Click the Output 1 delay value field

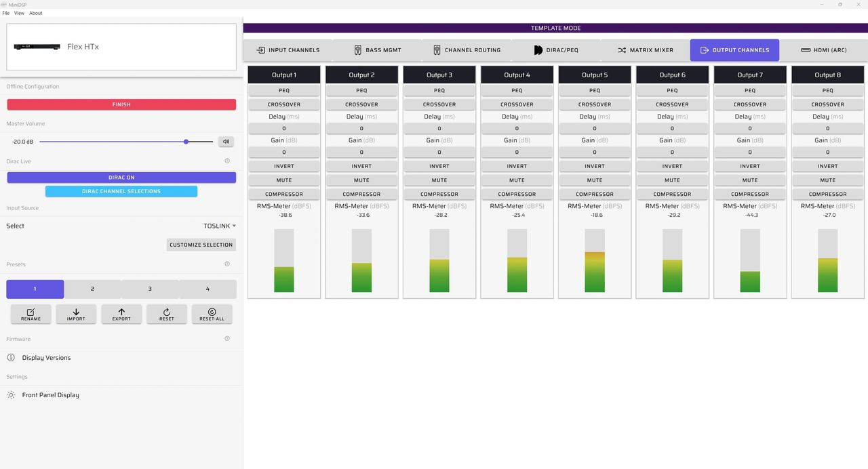coord(284,128)
